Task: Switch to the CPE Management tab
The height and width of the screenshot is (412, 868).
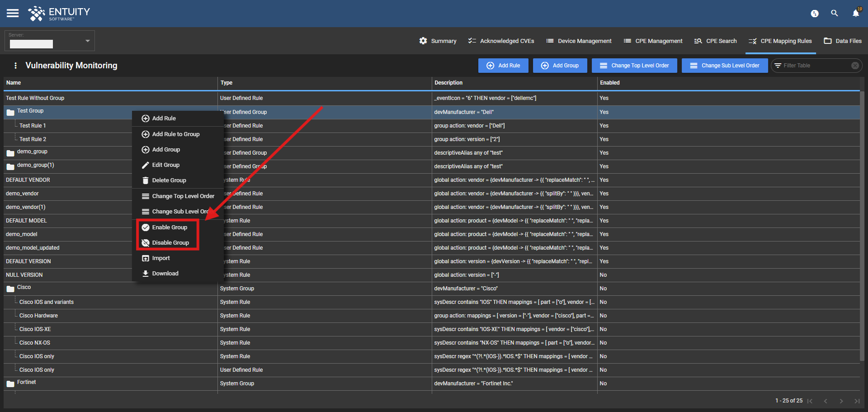Action: [x=653, y=41]
